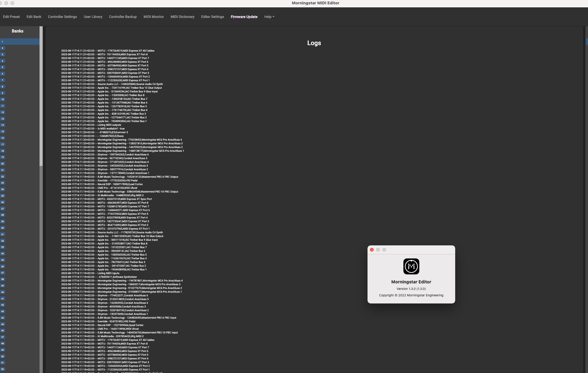Open the Edit Preset tab
This screenshot has height=373, width=588.
coord(11,17)
